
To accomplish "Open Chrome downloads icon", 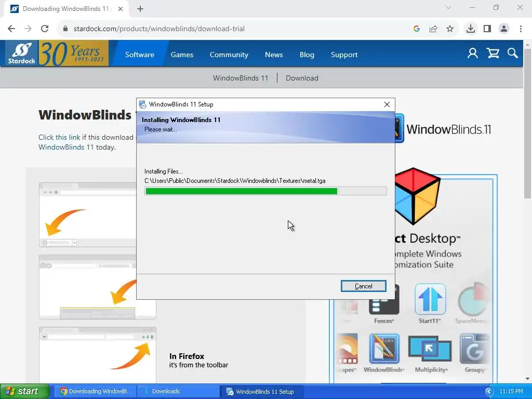I will click(471, 29).
